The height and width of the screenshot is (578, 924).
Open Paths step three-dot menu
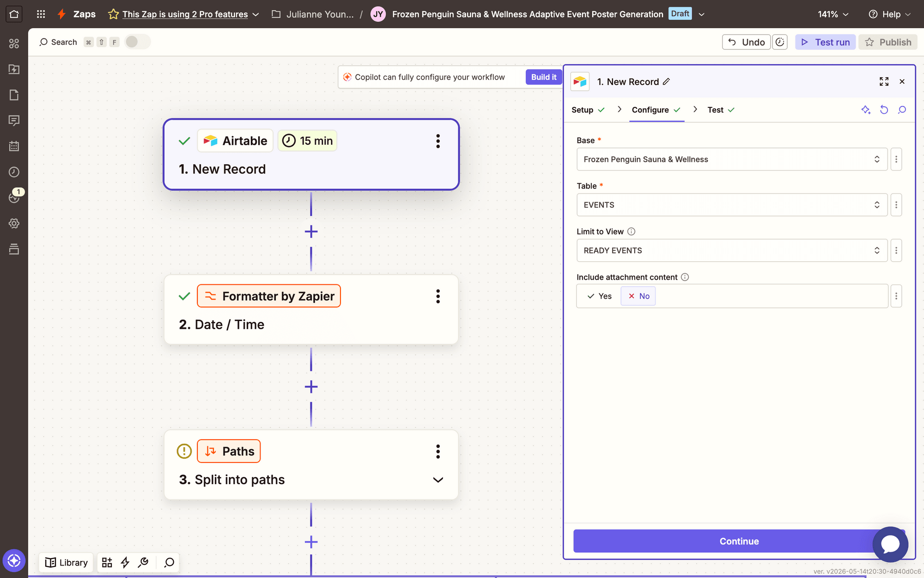[438, 451]
